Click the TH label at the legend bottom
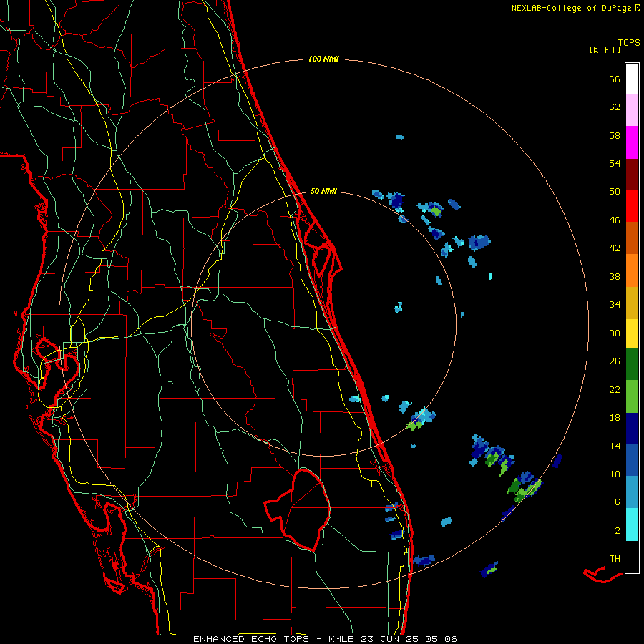This screenshot has width=644, height=644. point(615,558)
